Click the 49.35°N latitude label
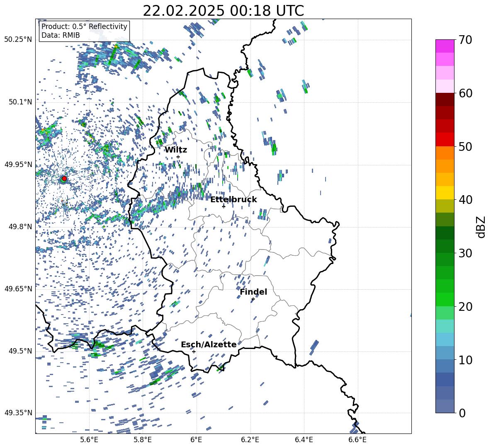This screenshot has width=491, height=448. (x=18, y=413)
